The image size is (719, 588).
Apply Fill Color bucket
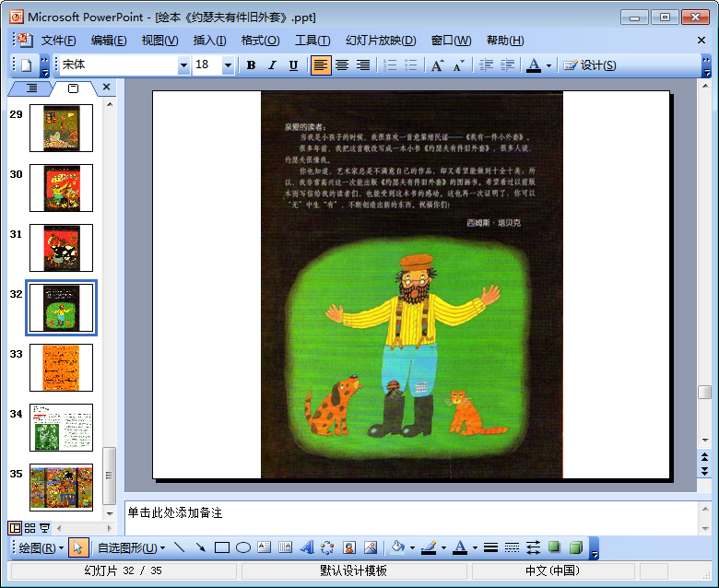pyautogui.click(x=397, y=547)
